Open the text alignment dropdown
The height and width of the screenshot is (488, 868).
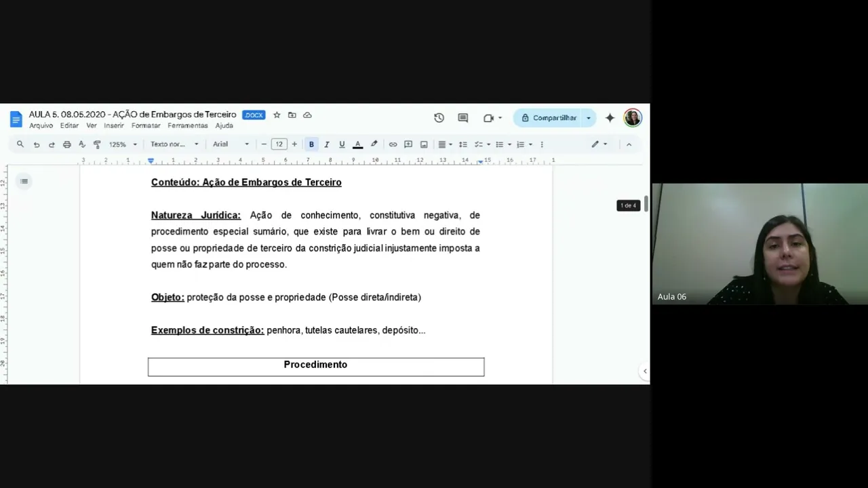445,144
